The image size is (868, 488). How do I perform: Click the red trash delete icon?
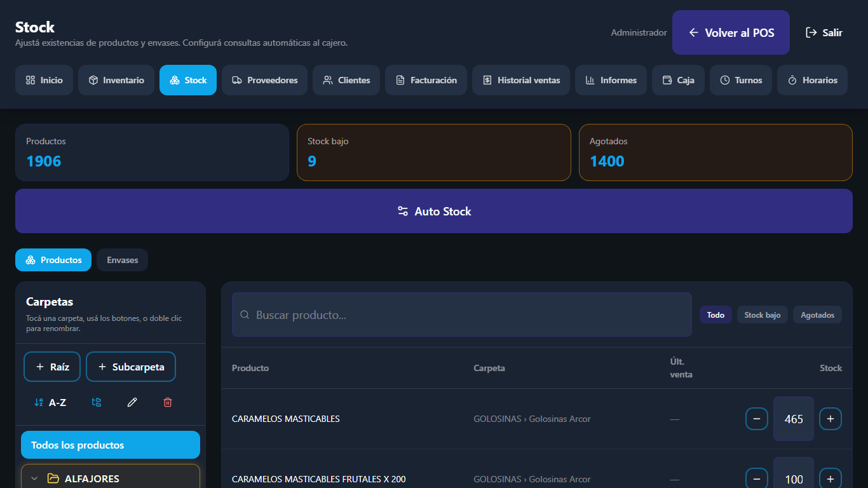point(168,402)
